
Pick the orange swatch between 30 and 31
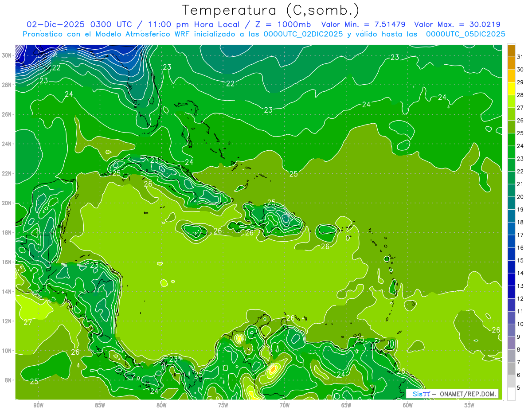coord(511,63)
